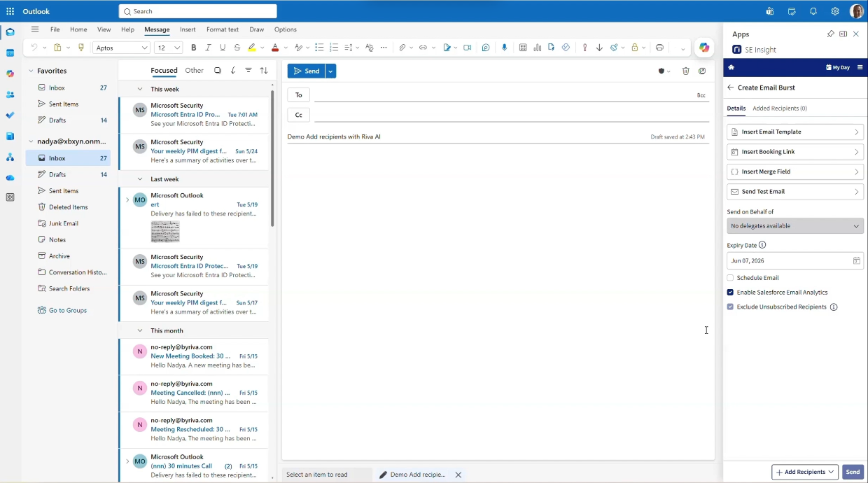Image resolution: width=868 pixels, height=483 pixels.
Task: Open SE Insight hamburger menu
Action: tap(860, 68)
